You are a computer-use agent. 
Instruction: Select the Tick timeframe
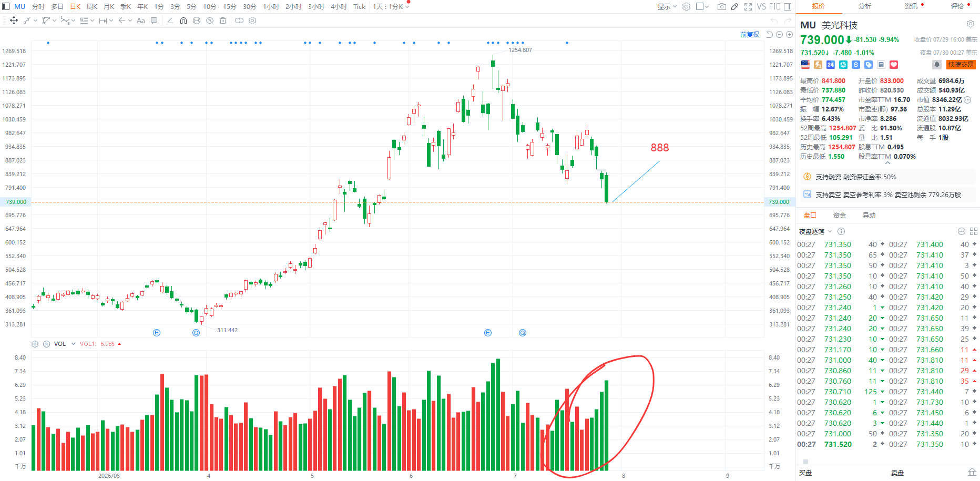click(359, 6)
